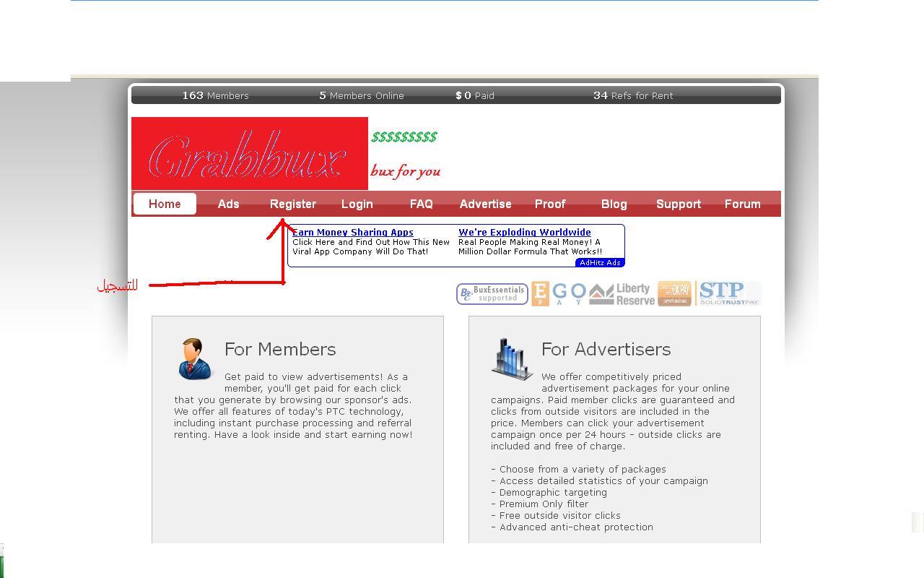Click the For Members businessman icon
The image size is (924, 578).
[195, 359]
